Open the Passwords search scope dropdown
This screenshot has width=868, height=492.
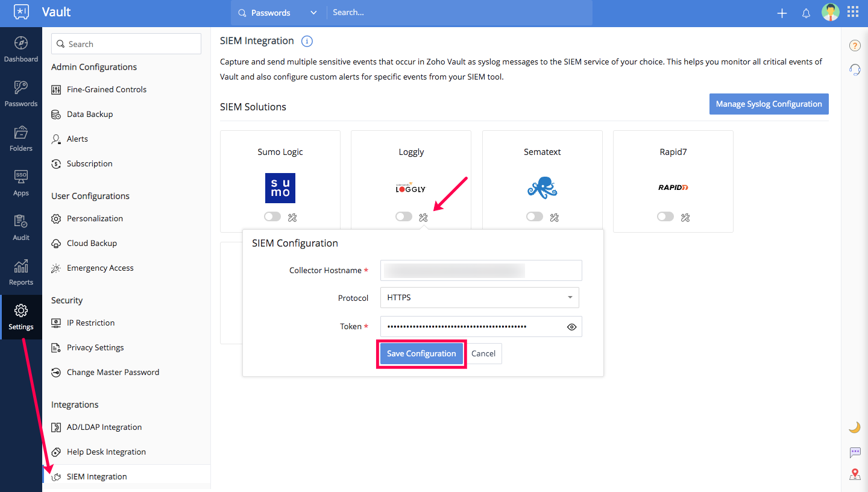pyautogui.click(x=277, y=13)
